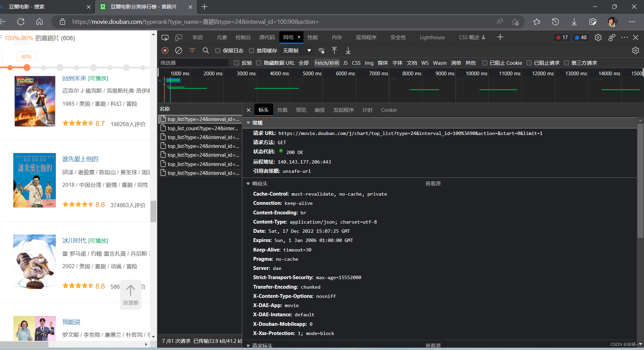Switch to the 预览 details tab
644x350 pixels.
click(301, 110)
